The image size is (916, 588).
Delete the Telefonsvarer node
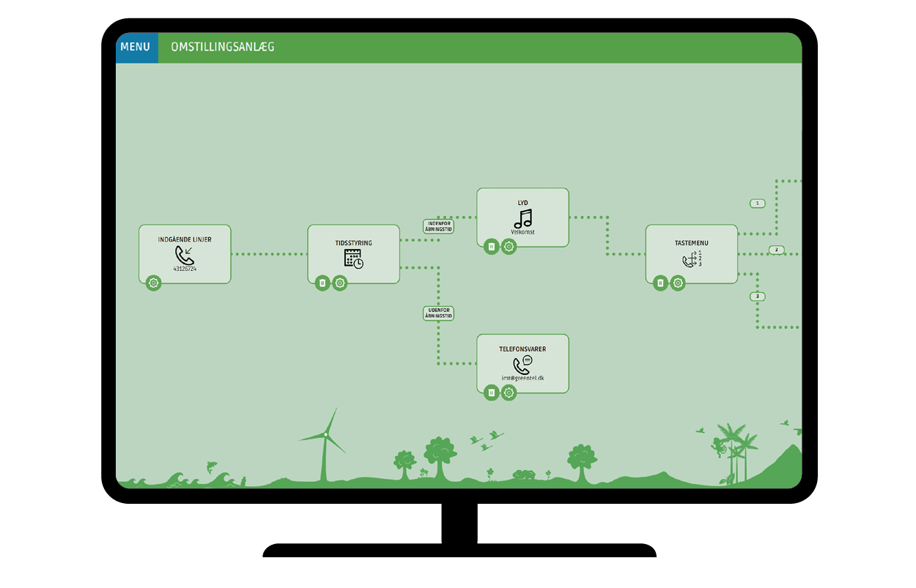click(492, 393)
